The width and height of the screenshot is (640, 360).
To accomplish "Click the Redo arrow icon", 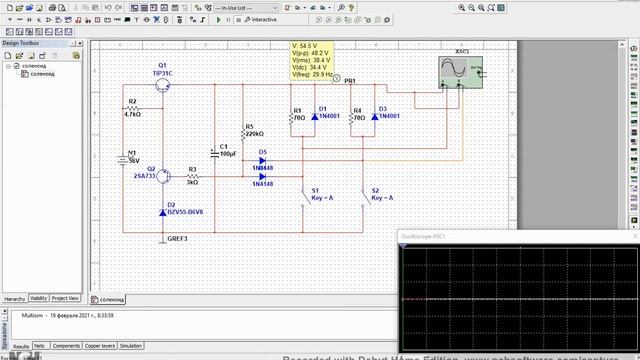I will (x=118, y=8).
